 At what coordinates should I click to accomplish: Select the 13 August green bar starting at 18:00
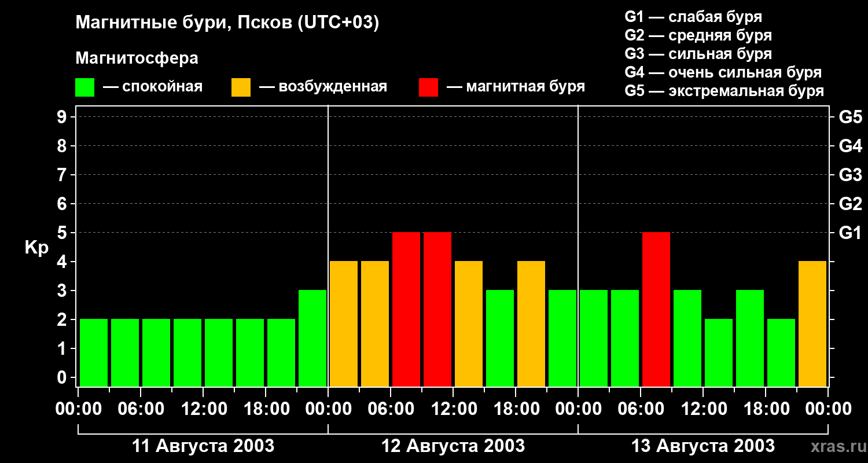[x=781, y=352]
